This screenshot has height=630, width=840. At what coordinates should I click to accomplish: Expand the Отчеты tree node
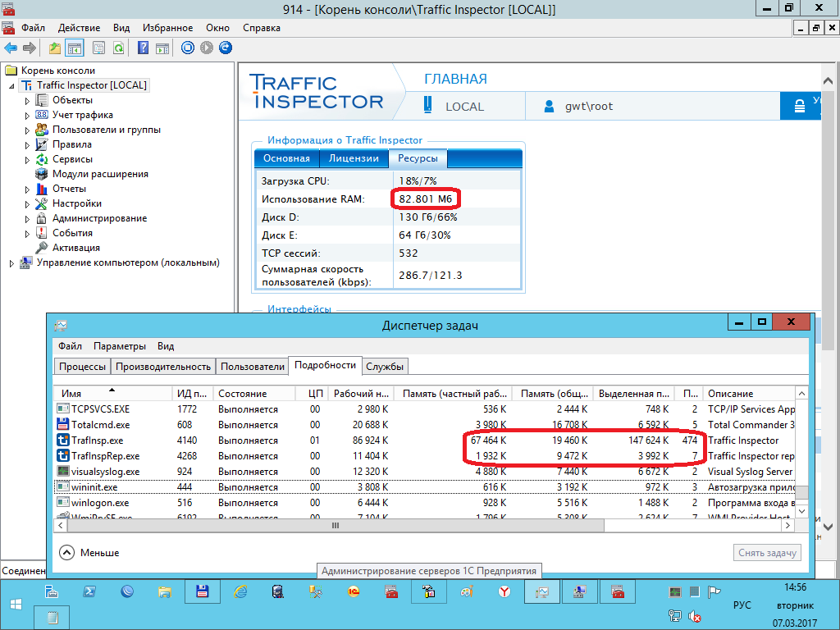[x=27, y=189]
